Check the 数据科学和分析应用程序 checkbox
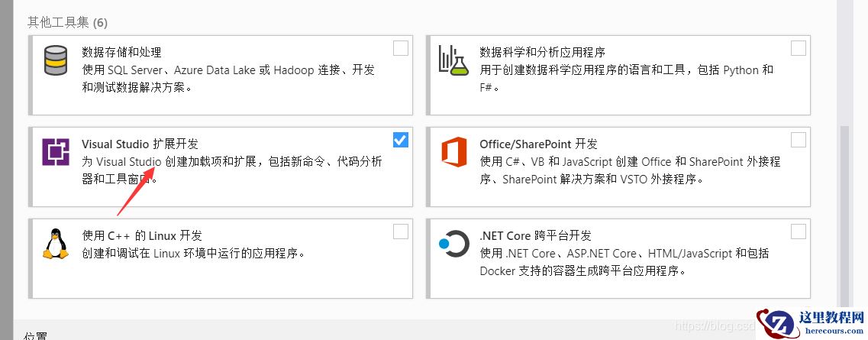 tap(798, 49)
